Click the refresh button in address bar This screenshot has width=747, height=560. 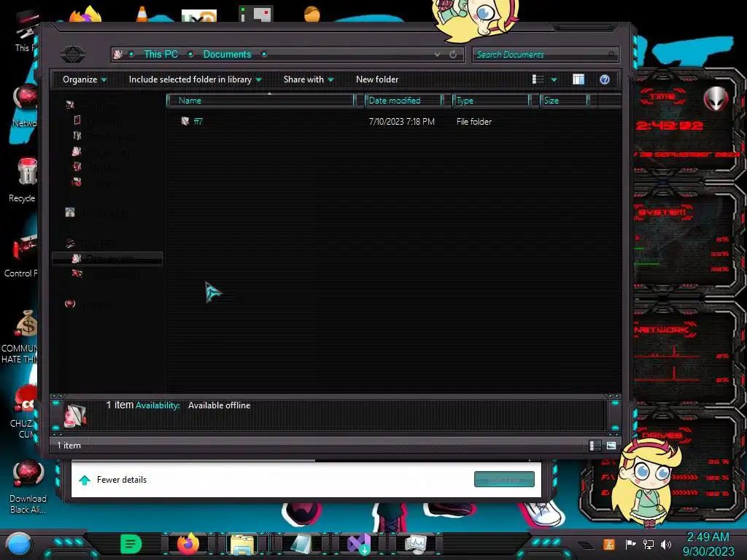[x=453, y=54]
